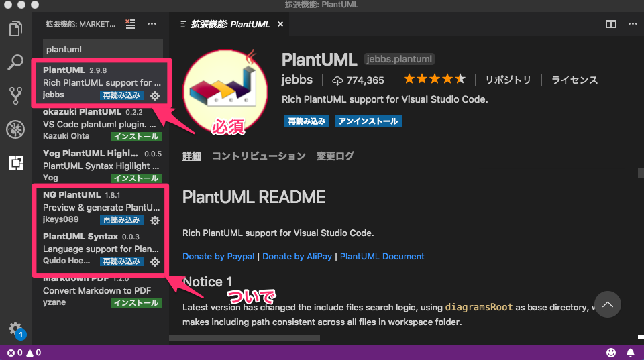Open gear menu for PlantUML by jebbs
This screenshot has height=360, width=644.
tap(155, 96)
